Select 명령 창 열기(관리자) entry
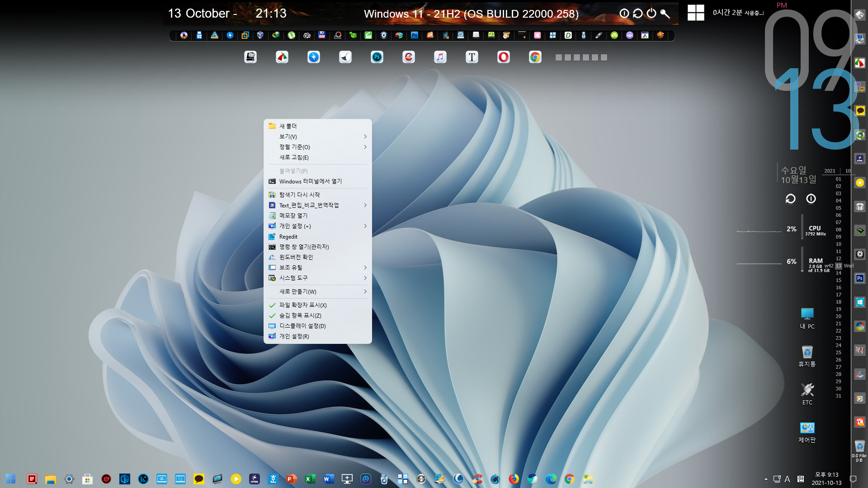This screenshot has height=488, width=868. (318, 247)
